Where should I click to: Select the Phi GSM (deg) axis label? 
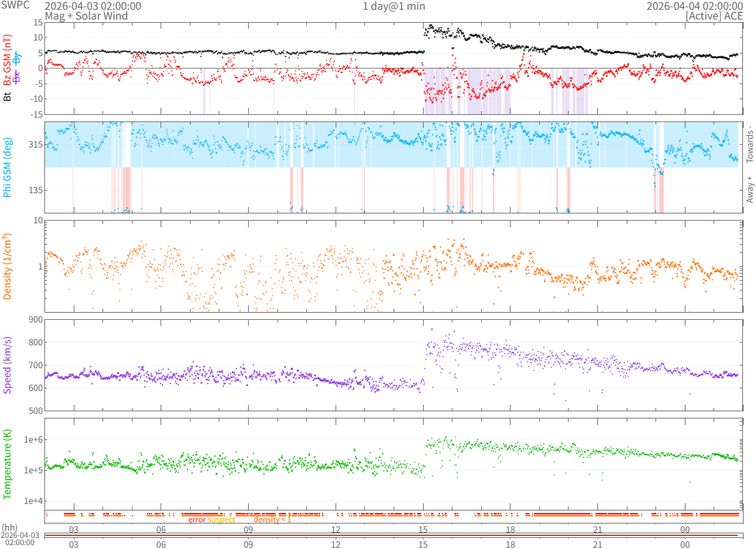tap(8, 167)
